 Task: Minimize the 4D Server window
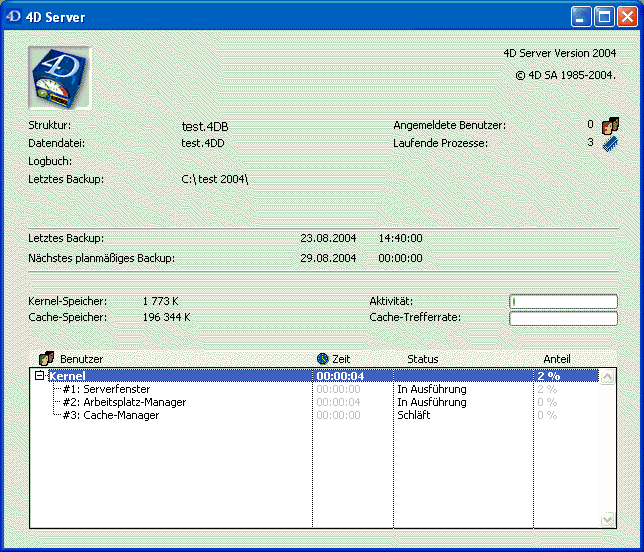click(x=582, y=17)
